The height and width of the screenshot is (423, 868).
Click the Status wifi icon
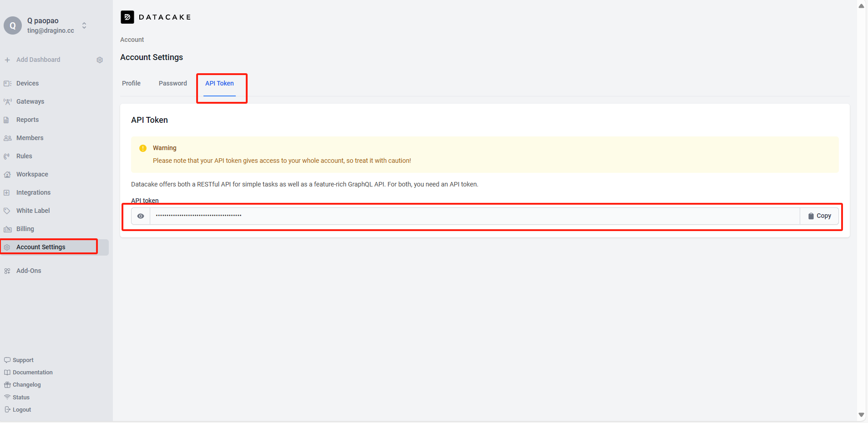7,397
